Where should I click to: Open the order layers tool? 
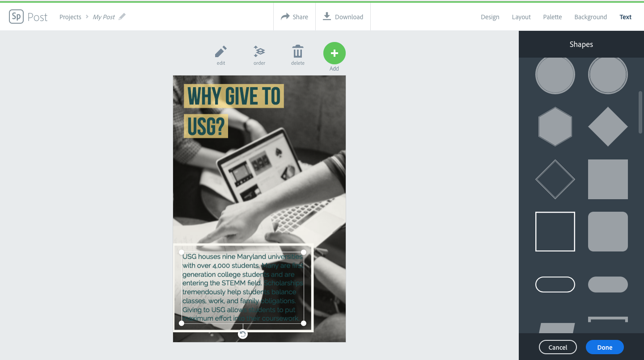coord(259,55)
